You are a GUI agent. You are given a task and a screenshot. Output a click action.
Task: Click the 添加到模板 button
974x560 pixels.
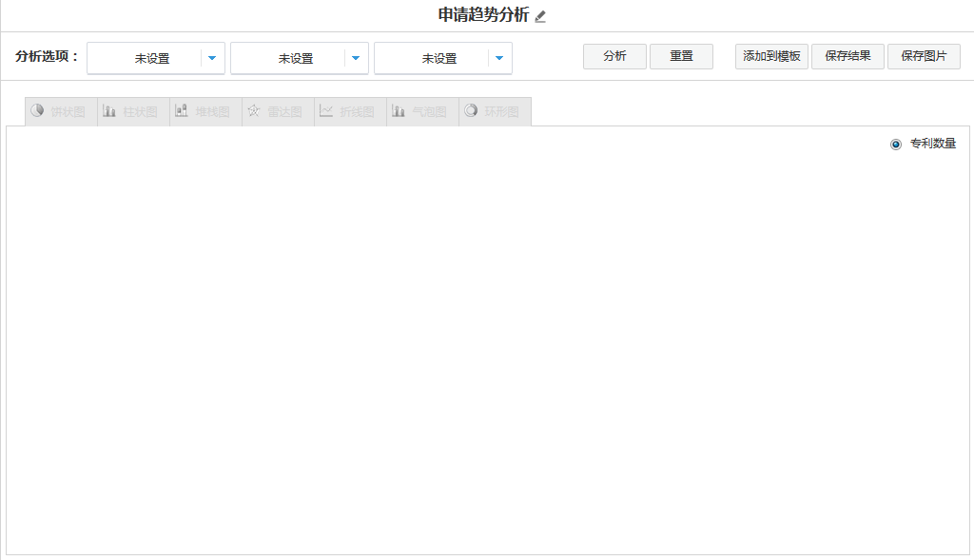pyautogui.click(x=771, y=56)
